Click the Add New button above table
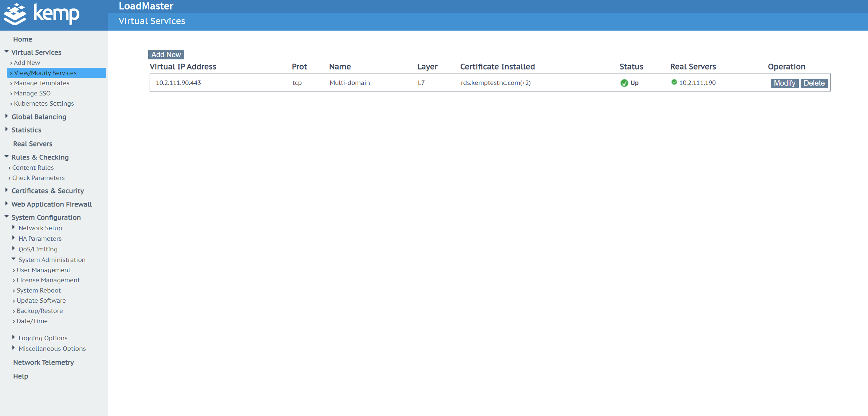Viewport: 868px width, 416px height. (166, 55)
